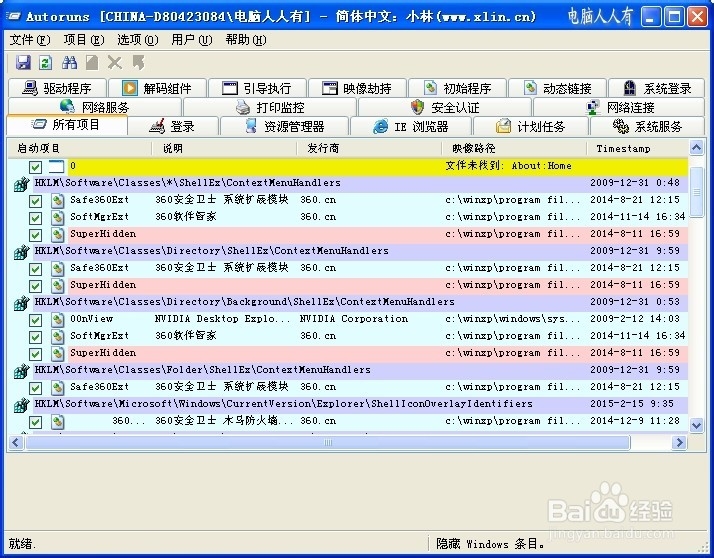Image resolution: width=714 pixels, height=558 pixels.
Task: Open the 用户(U) menu
Action: pyautogui.click(x=192, y=40)
